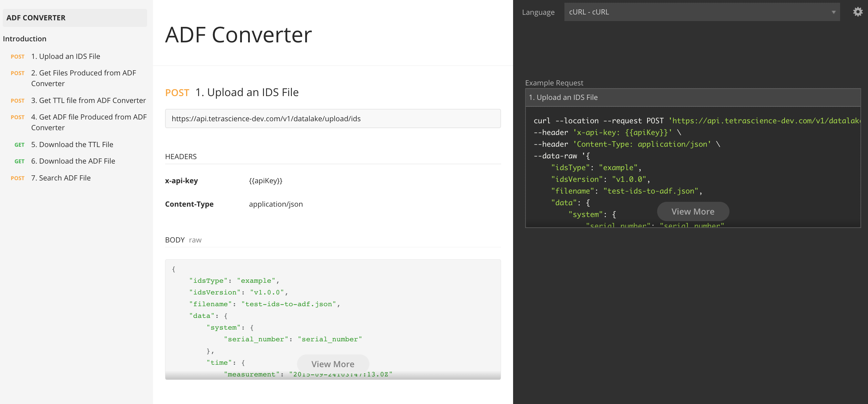The image size is (868, 404).
Task: Click the BODY raw section label
Action: click(183, 240)
